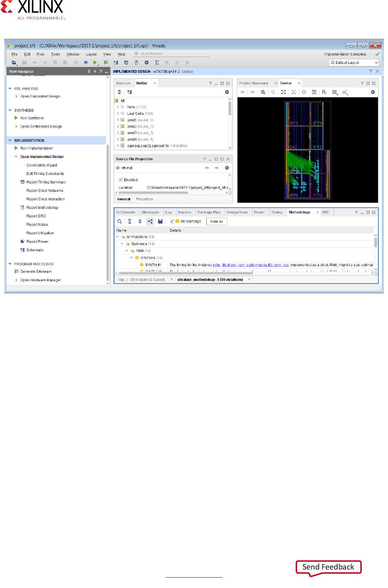This screenshot has height=588, width=388.
Task: Close the Methodology tab
Action: 318,212
